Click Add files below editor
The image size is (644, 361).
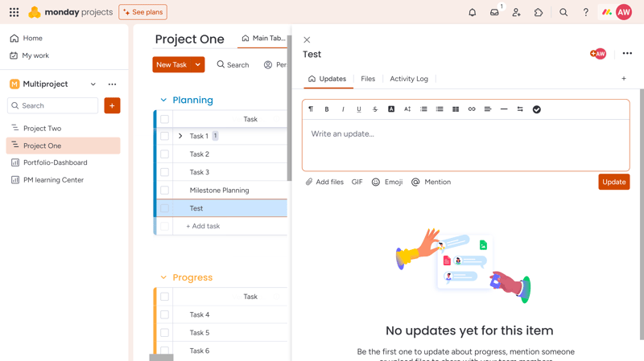[x=325, y=182]
